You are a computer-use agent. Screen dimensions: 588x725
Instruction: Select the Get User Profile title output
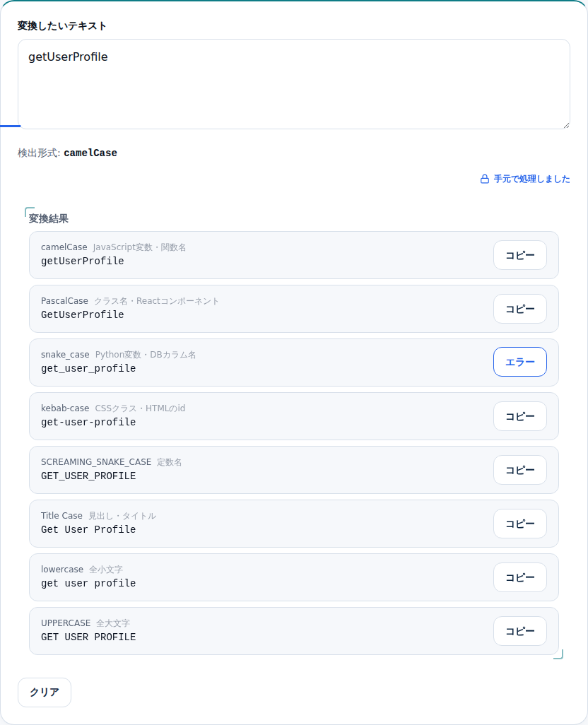tap(88, 529)
